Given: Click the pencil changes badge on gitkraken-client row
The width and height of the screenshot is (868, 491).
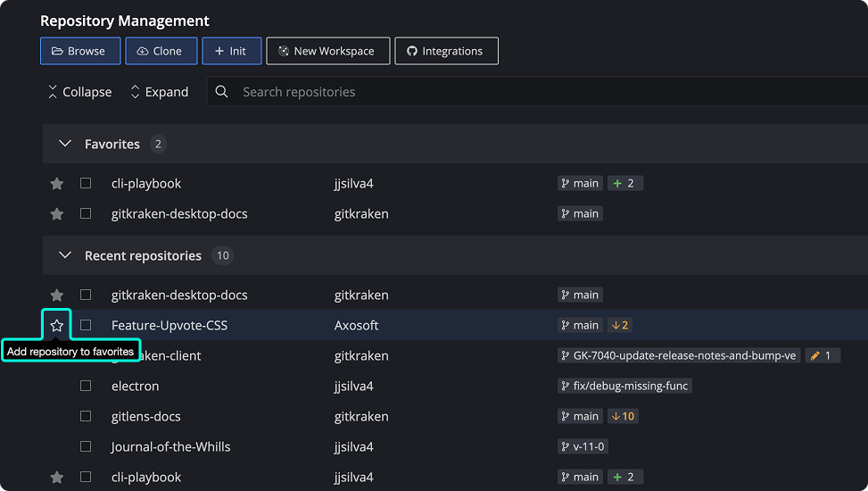Looking at the screenshot, I should (822, 356).
